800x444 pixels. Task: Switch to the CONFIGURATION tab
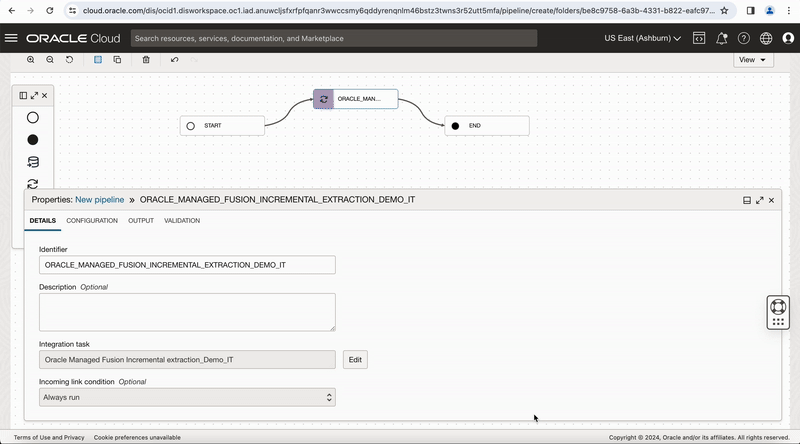click(92, 220)
